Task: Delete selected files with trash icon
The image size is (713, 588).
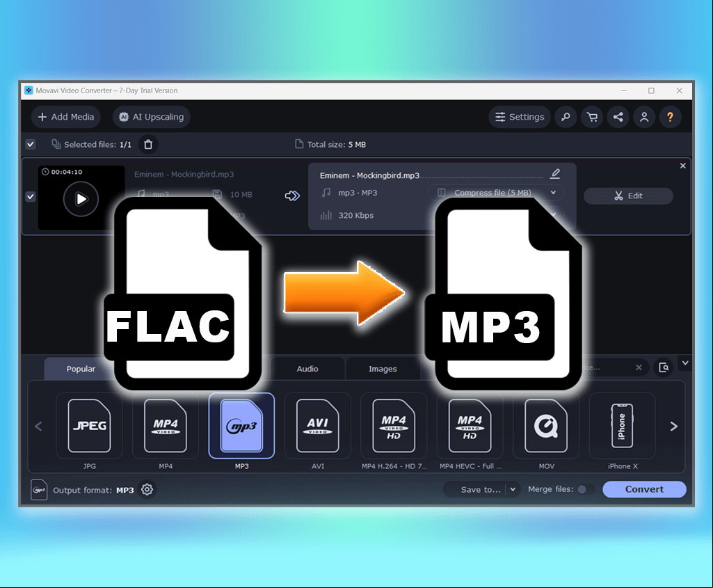Action: (x=148, y=145)
